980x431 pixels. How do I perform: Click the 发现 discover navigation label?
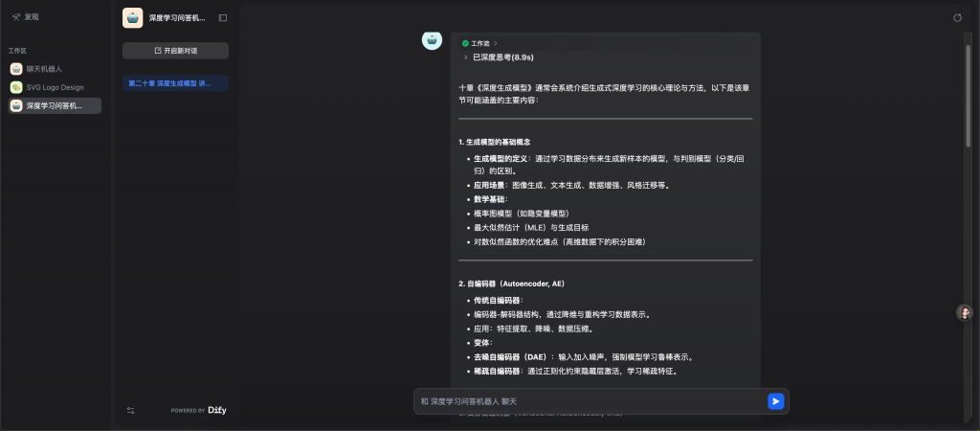click(32, 17)
